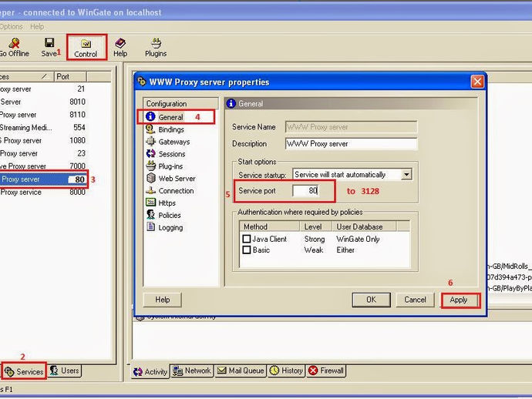Select the Proxy server row port 8110
Screen dimensions: 532x399
43,115
